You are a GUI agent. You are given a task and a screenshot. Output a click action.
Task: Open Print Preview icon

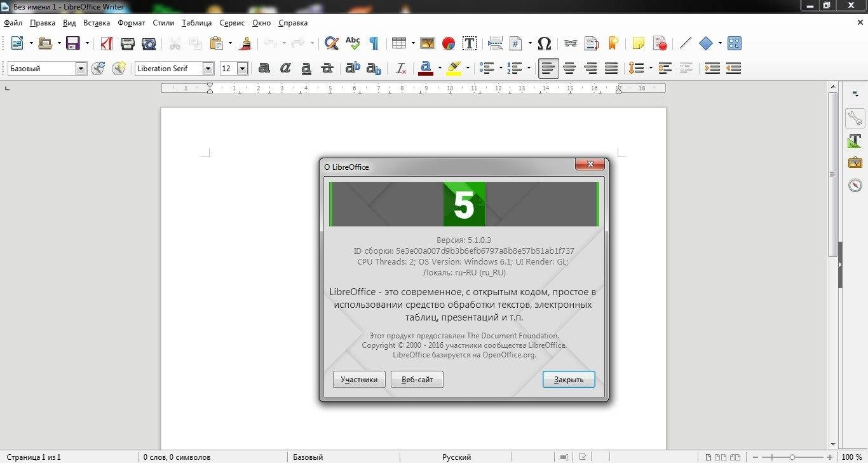tap(149, 43)
